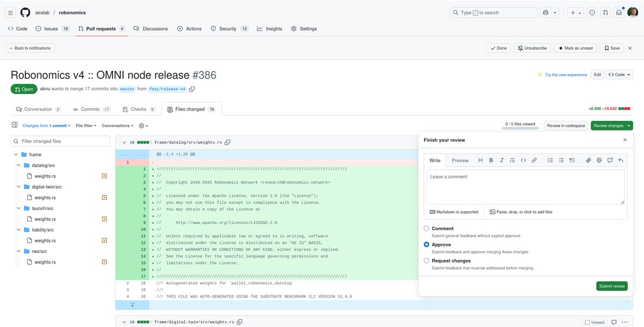
Task: Insert a saved reply icon
Action: 621,160
